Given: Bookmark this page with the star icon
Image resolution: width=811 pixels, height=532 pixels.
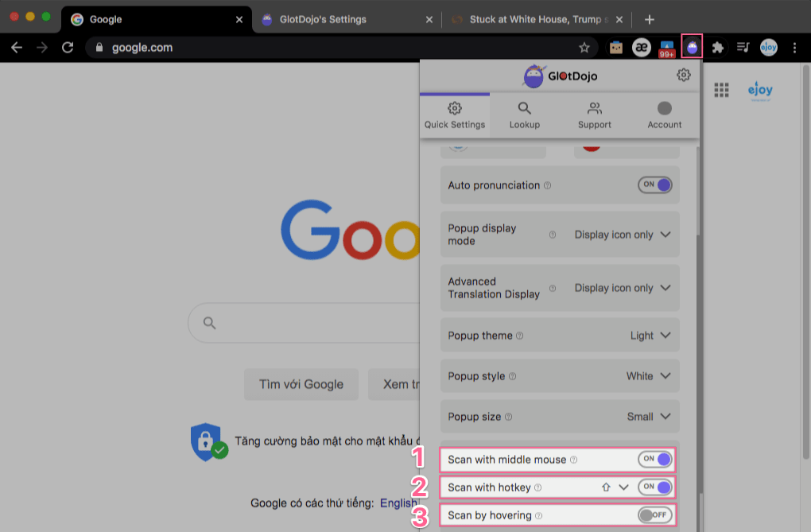Looking at the screenshot, I should tap(584, 48).
